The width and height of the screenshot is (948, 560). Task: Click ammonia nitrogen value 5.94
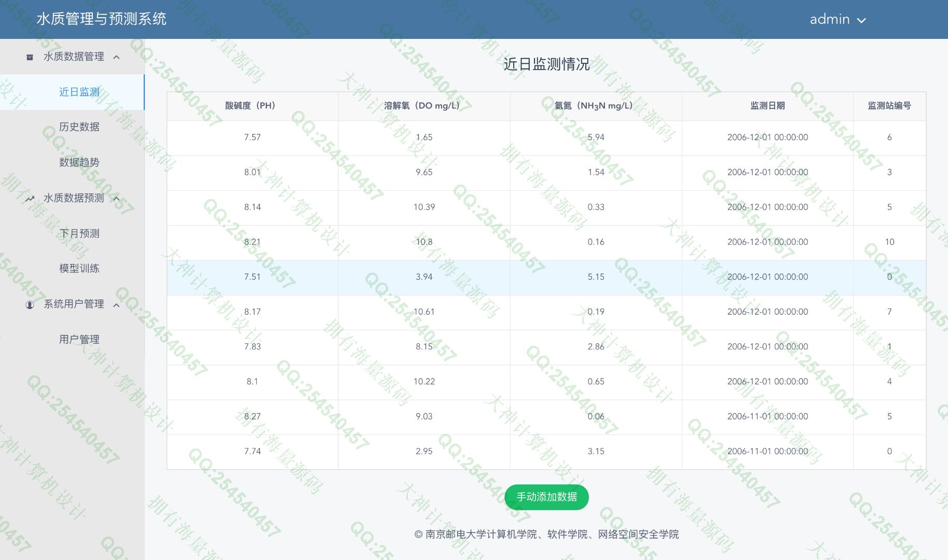click(596, 137)
